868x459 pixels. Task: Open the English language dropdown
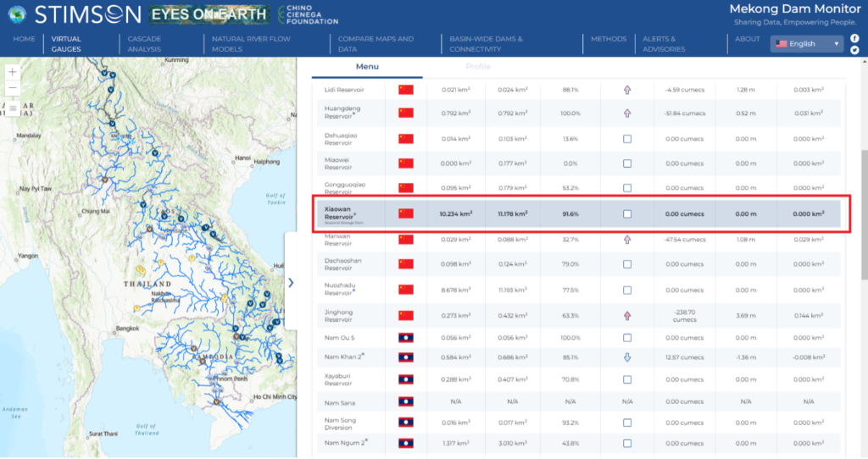coord(808,44)
